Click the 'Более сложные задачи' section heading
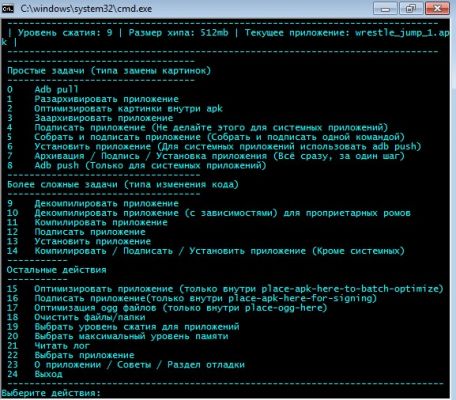 (123, 184)
